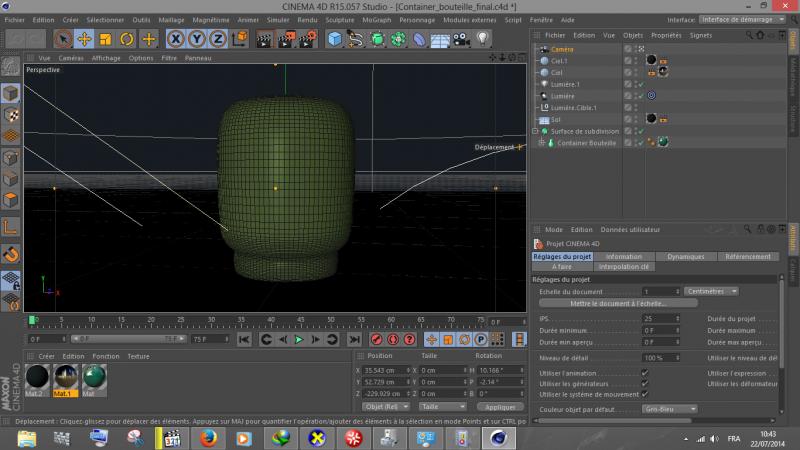Toggle the 'Utiliser l'animation' checkbox
Viewport: 800px width, 450px height.
click(645, 373)
